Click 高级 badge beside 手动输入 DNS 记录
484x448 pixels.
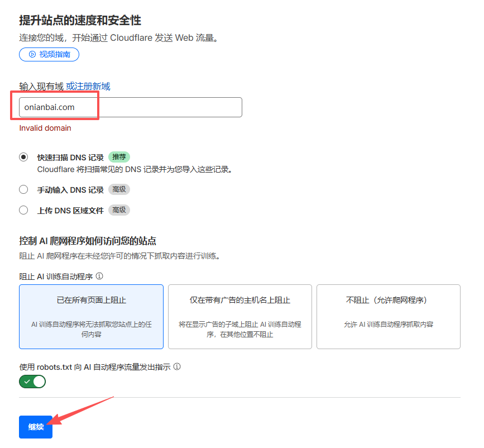(x=119, y=190)
